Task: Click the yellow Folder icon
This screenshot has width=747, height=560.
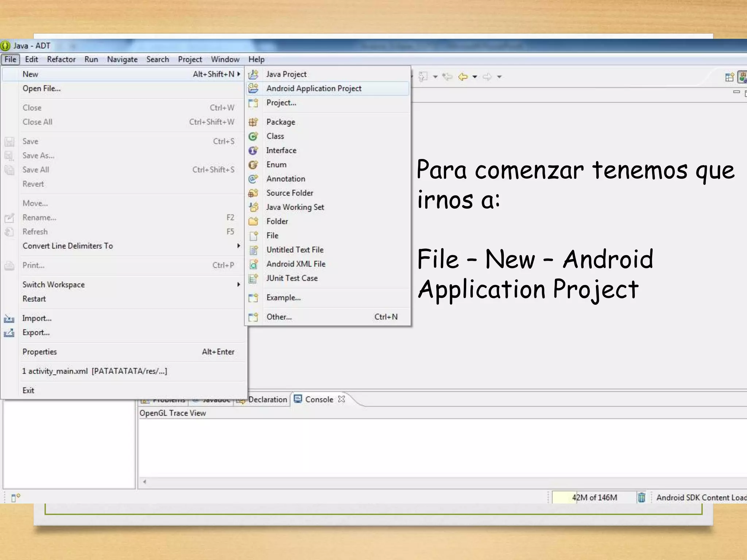Action: 253,221
